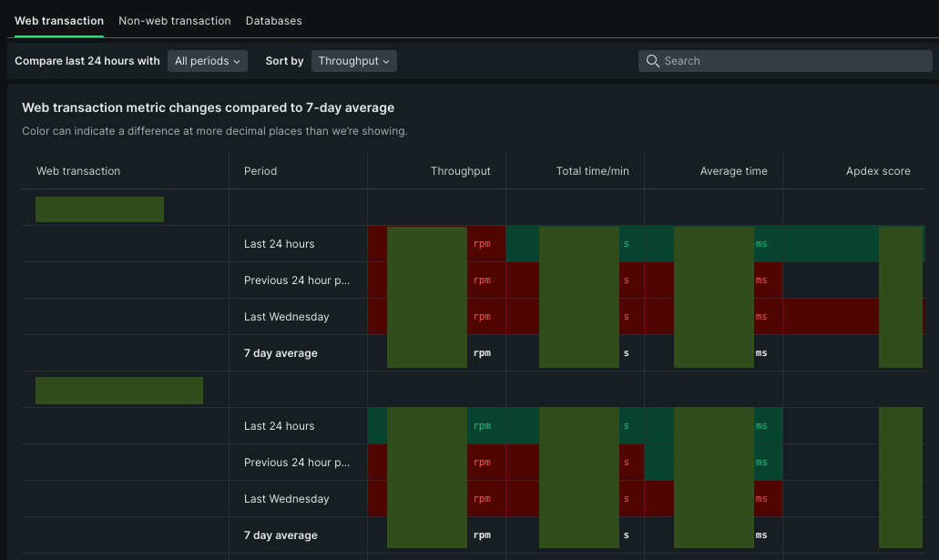Select the Web transaction tab
Viewport: 939px width, 560px height.
point(58,20)
